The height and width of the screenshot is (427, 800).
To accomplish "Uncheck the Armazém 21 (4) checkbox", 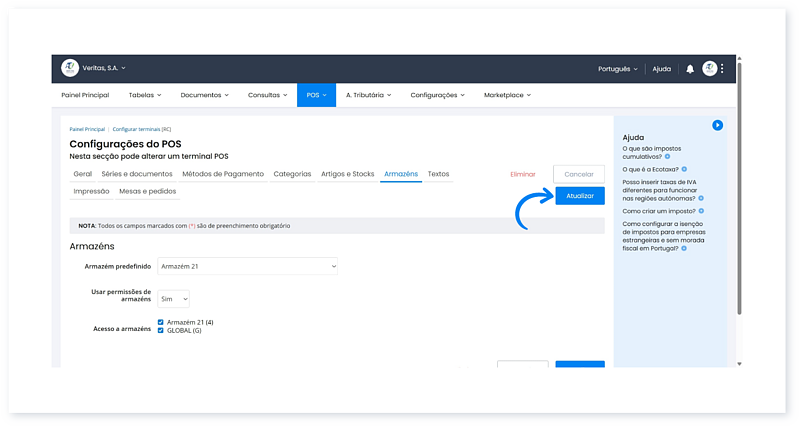I will (160, 322).
